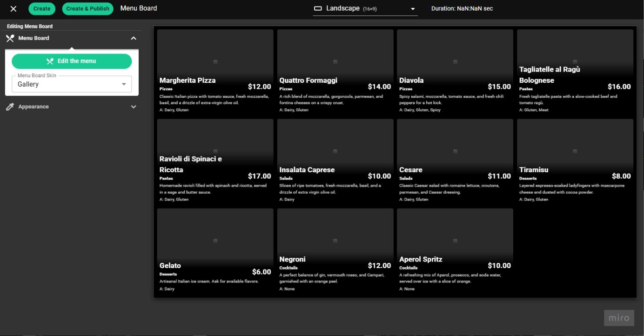Select the Appearance section header
644x336 pixels.
tap(72, 107)
